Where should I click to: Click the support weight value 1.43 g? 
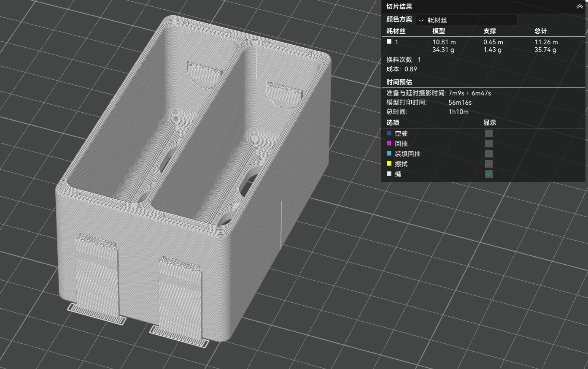[492, 50]
